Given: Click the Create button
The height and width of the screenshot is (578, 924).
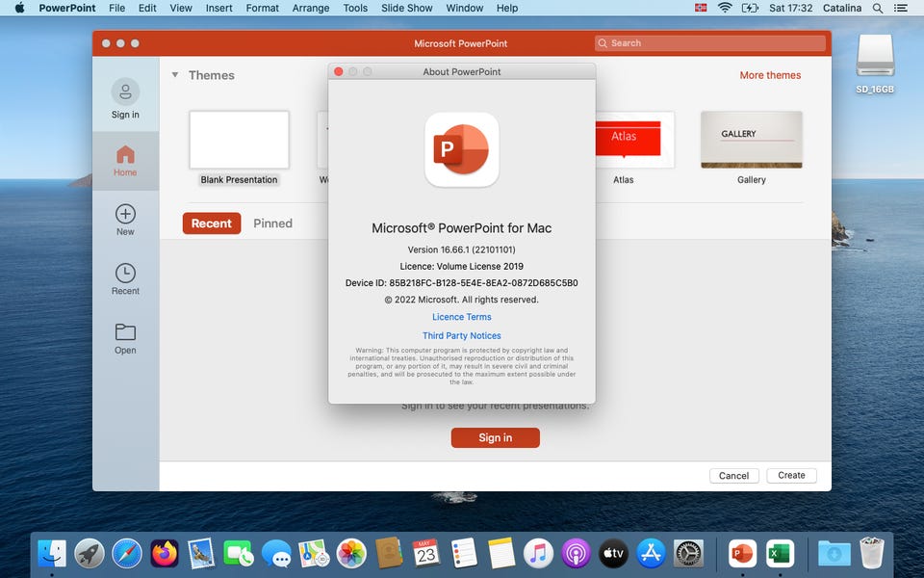Looking at the screenshot, I should point(791,475).
